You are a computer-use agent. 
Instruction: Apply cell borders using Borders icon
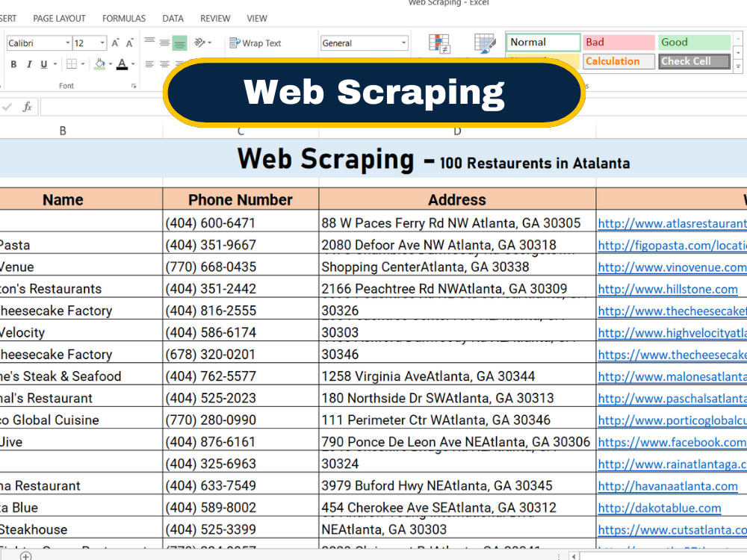tap(72, 63)
